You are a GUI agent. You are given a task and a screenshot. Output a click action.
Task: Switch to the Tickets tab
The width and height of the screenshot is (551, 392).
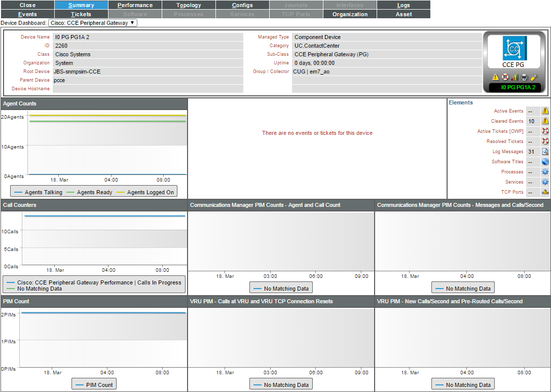tap(81, 14)
